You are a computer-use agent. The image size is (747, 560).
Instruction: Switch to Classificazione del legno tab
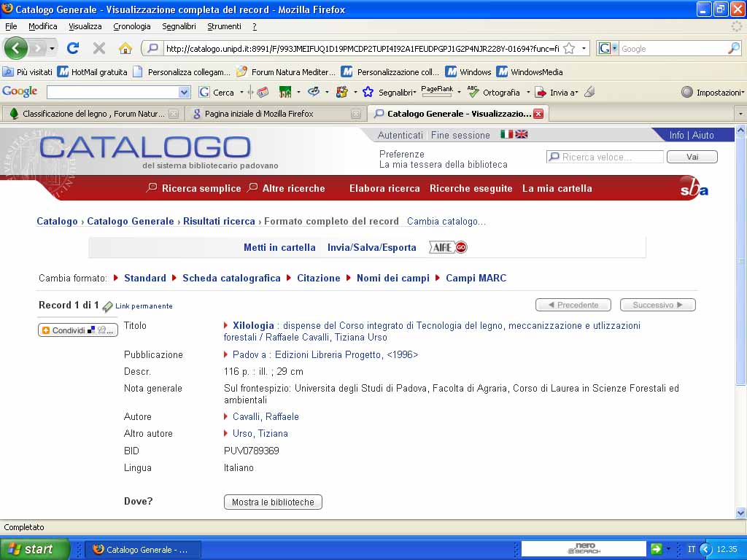[x=93, y=114]
